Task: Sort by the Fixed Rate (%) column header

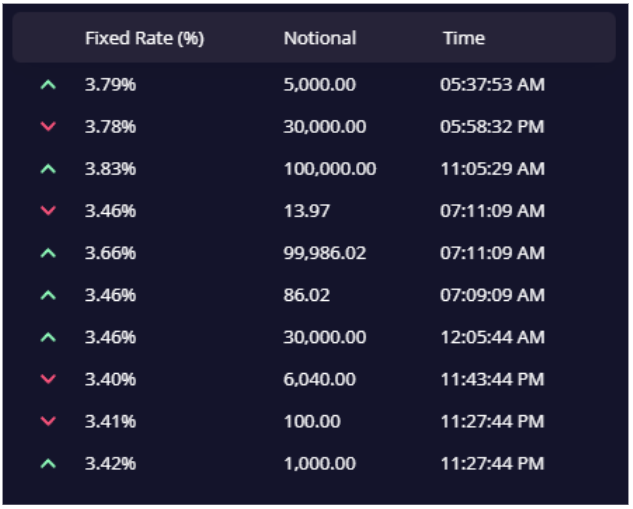Action: (144, 38)
